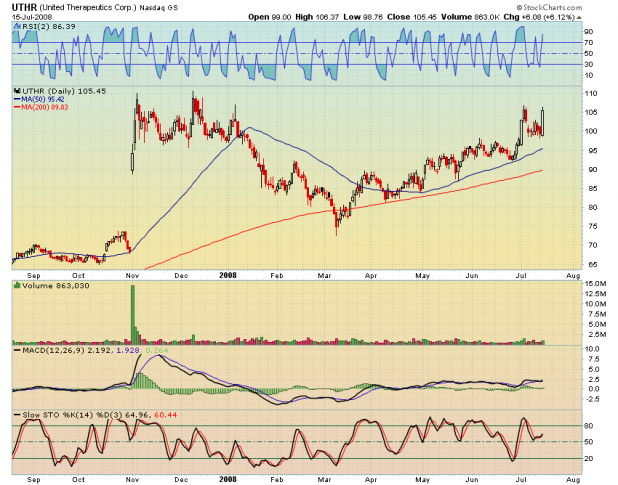Click the bold 2008 label under the price panel
Viewport: 618px width, 485px height.
228,275
